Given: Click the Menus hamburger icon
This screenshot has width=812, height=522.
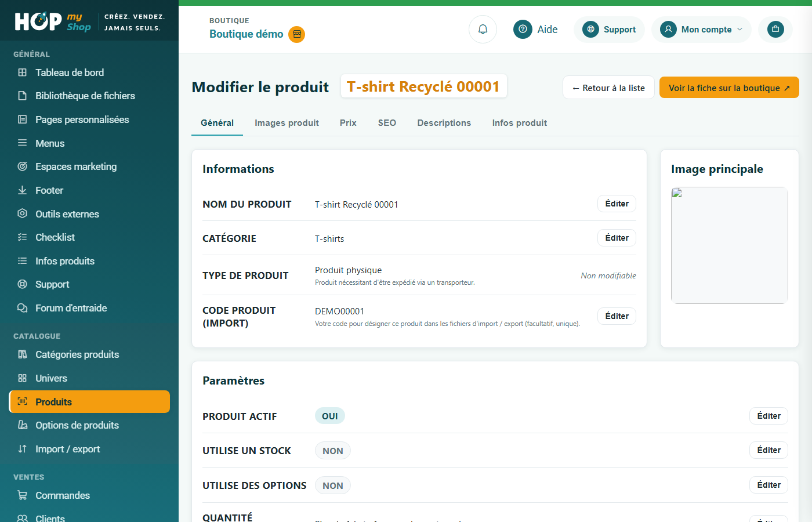Looking at the screenshot, I should click(23, 143).
